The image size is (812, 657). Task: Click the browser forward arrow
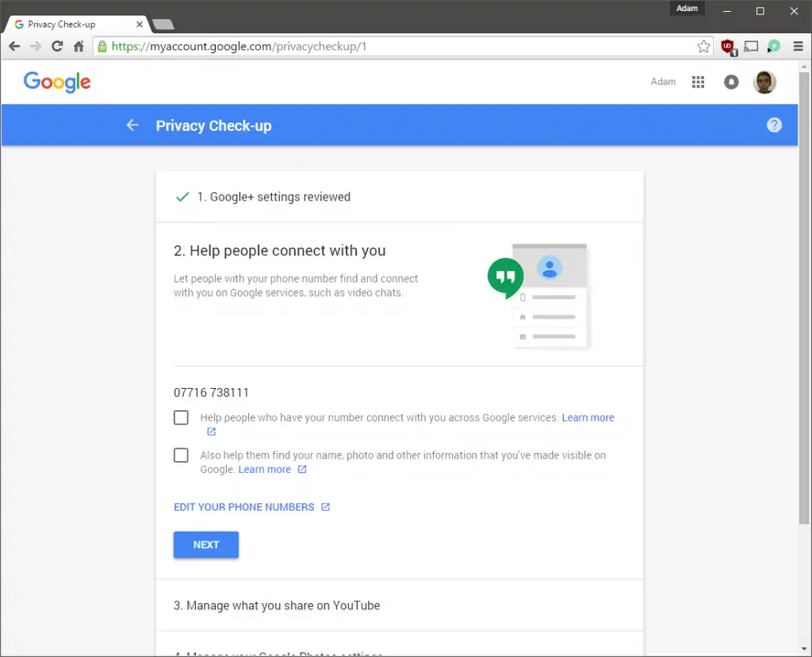(x=36, y=46)
